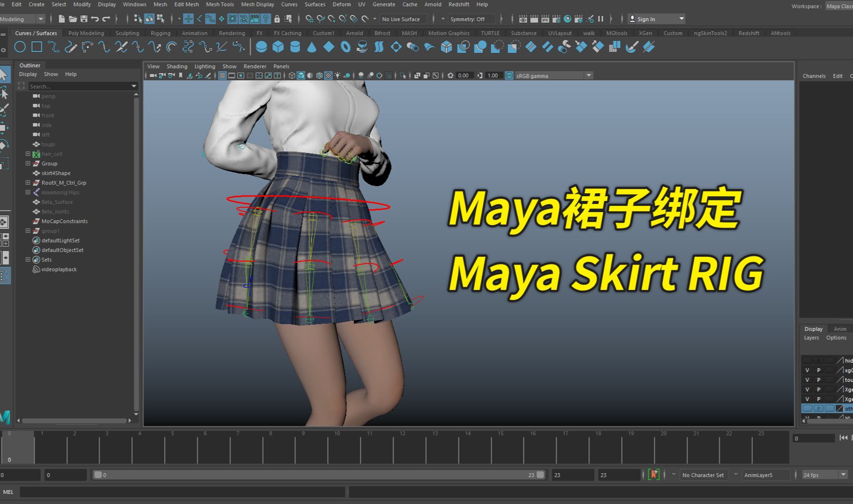Create a NURBS circle from the shelf
This screenshot has width=853, height=504.
tap(20, 47)
